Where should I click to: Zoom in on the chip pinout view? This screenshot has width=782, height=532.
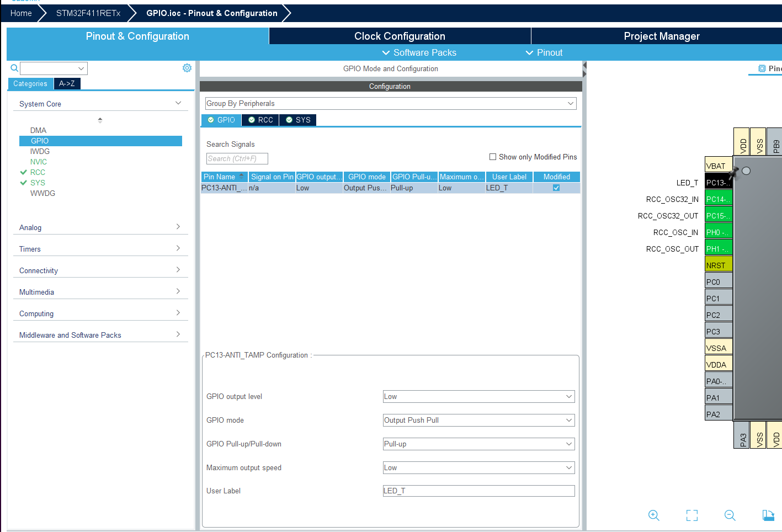(654, 515)
